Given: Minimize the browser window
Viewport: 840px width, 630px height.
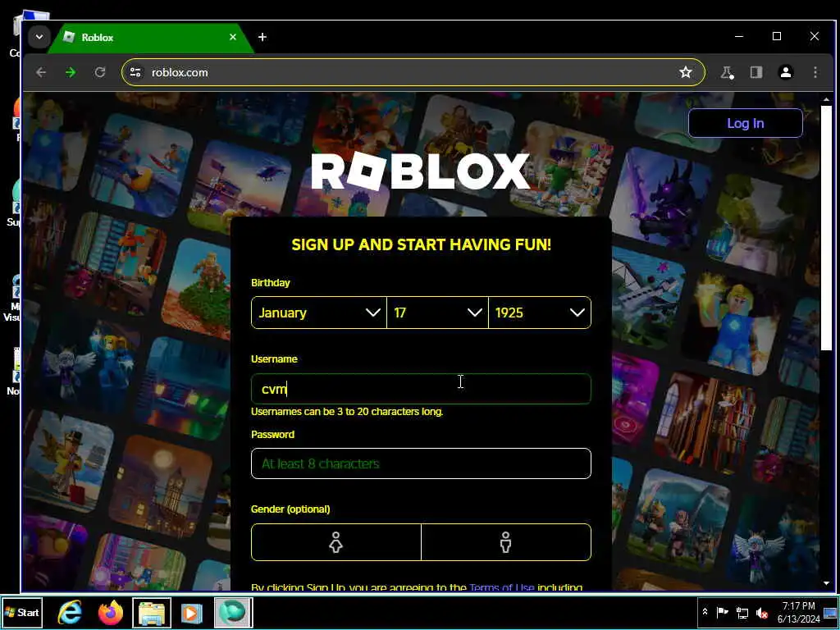Looking at the screenshot, I should point(739,36).
